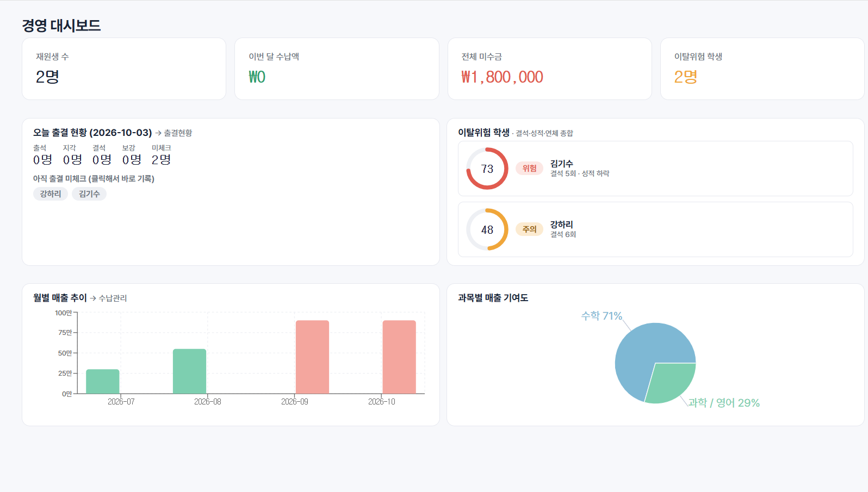The height and width of the screenshot is (492, 868).
Task: Open the 수납관리 arrow link
Action: [x=108, y=298]
